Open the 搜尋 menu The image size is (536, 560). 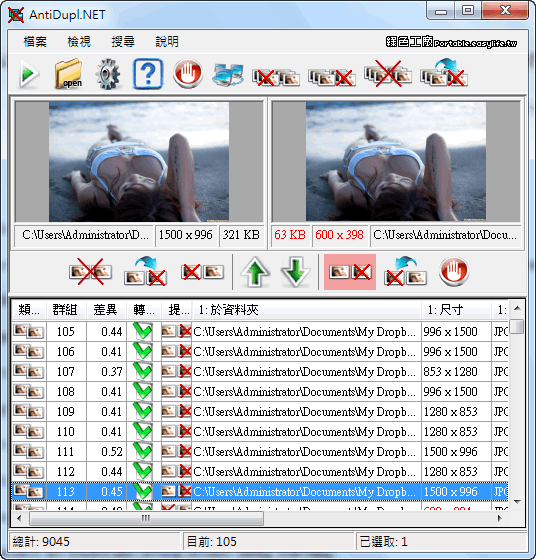(123, 42)
